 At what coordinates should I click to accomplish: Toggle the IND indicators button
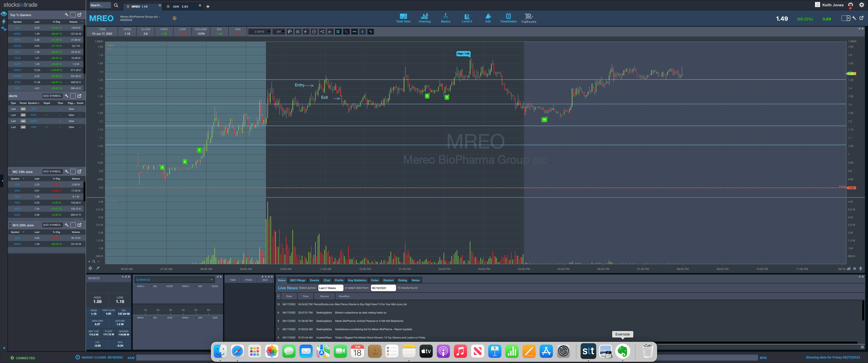pos(355,32)
